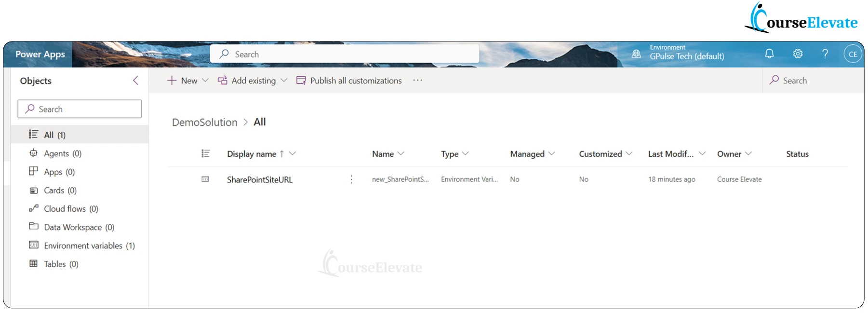The image size is (868, 315).
Task: Click the Environment Vari... type cell
Action: coord(469,179)
